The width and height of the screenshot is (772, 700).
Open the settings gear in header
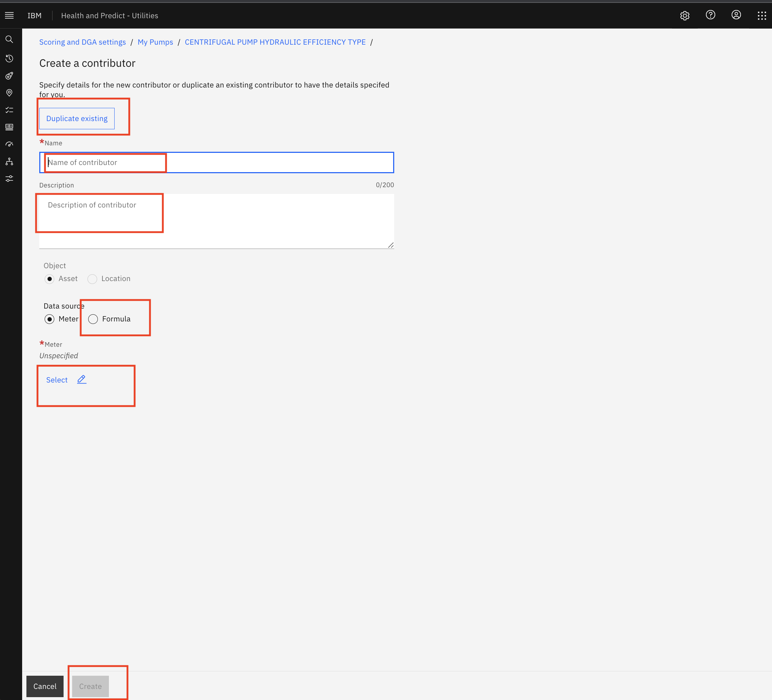685,15
